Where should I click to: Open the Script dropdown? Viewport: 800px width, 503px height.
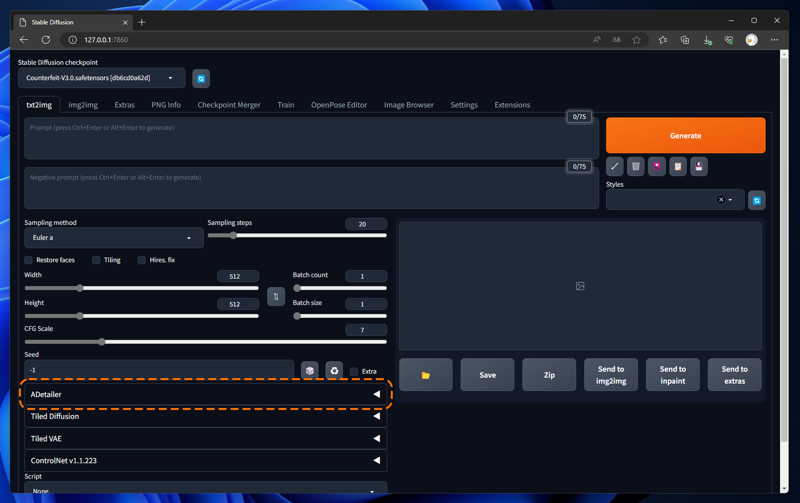[x=206, y=490]
